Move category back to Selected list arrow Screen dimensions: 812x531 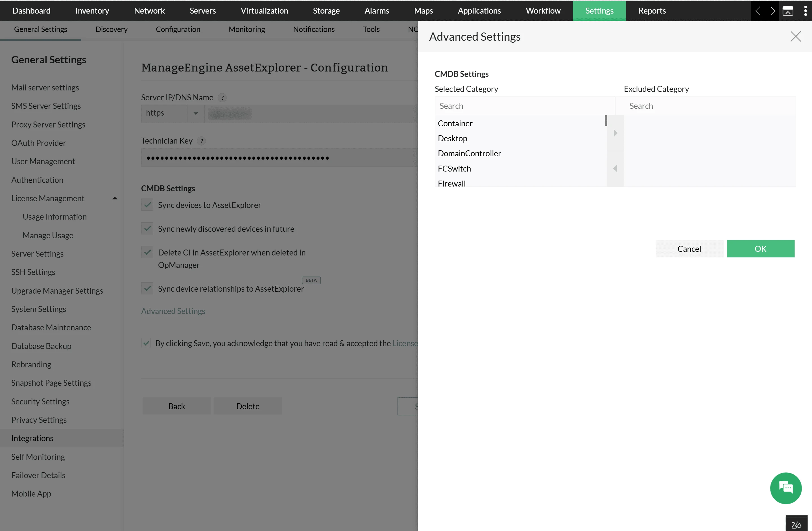[615, 168]
